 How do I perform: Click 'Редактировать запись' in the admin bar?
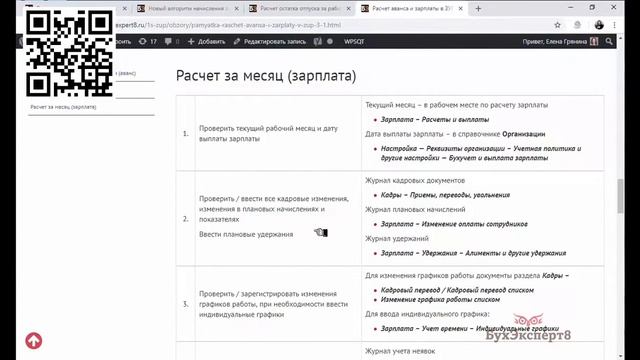270,41
